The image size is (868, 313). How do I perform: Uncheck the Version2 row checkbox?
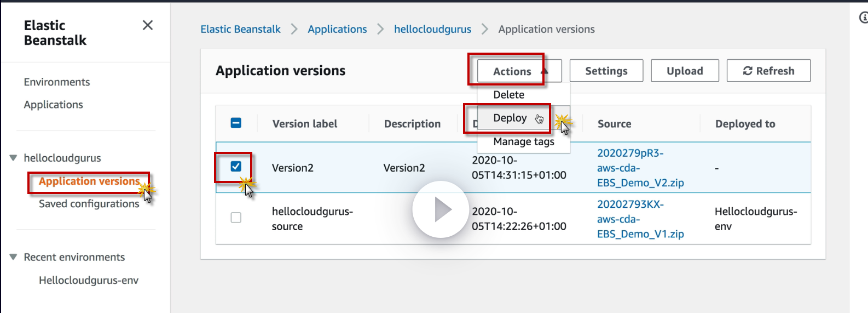click(236, 166)
